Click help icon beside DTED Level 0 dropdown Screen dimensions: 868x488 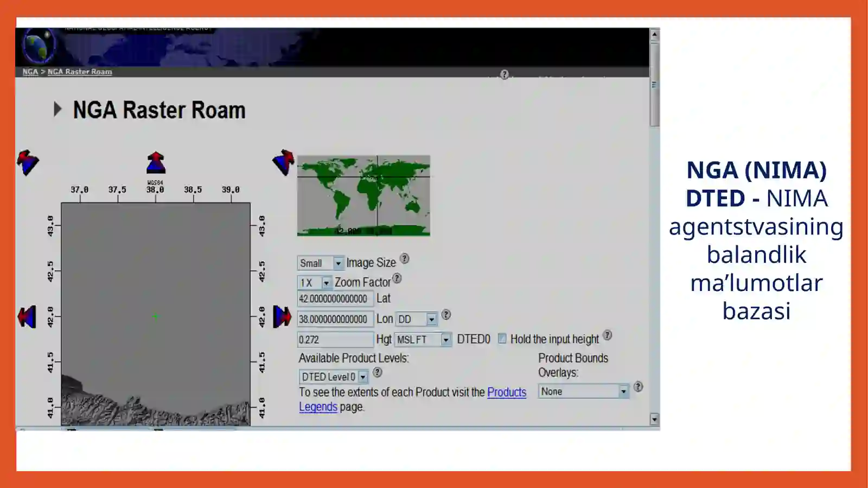378,372
